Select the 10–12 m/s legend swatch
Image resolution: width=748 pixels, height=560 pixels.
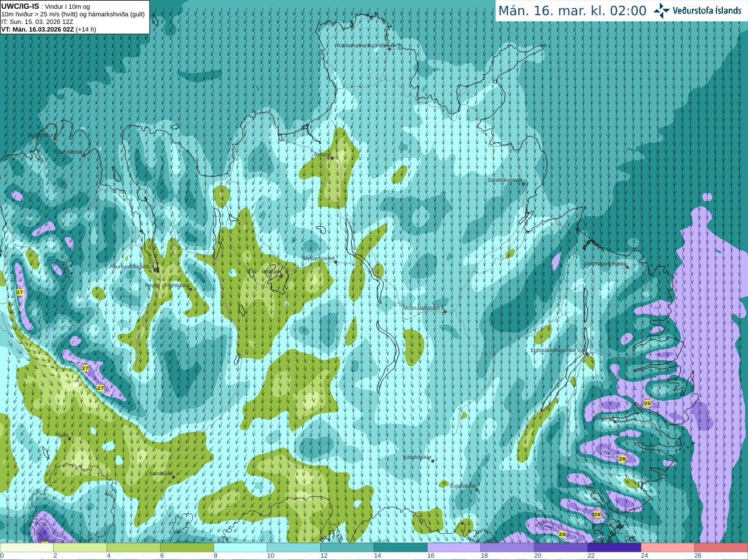coord(294,548)
